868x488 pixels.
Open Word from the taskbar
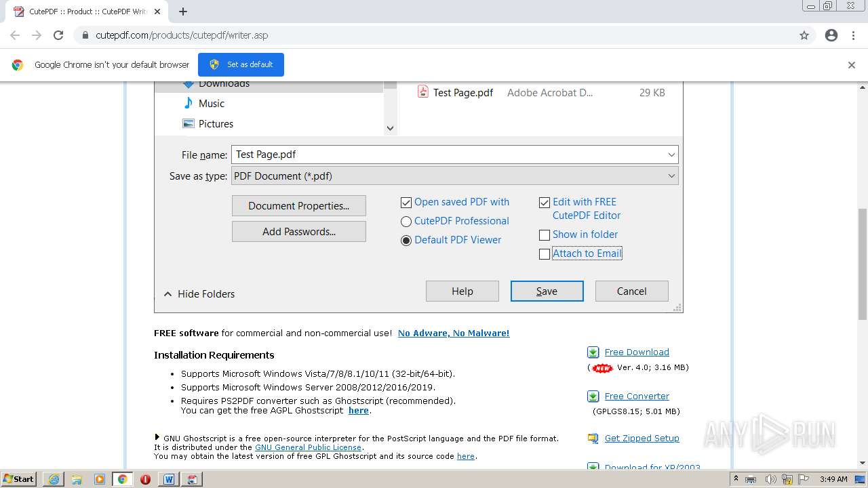169,479
